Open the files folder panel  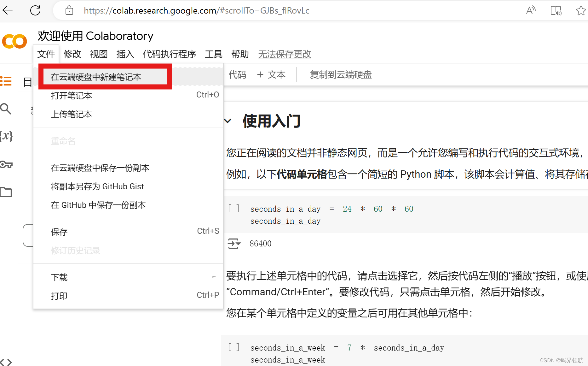6,192
